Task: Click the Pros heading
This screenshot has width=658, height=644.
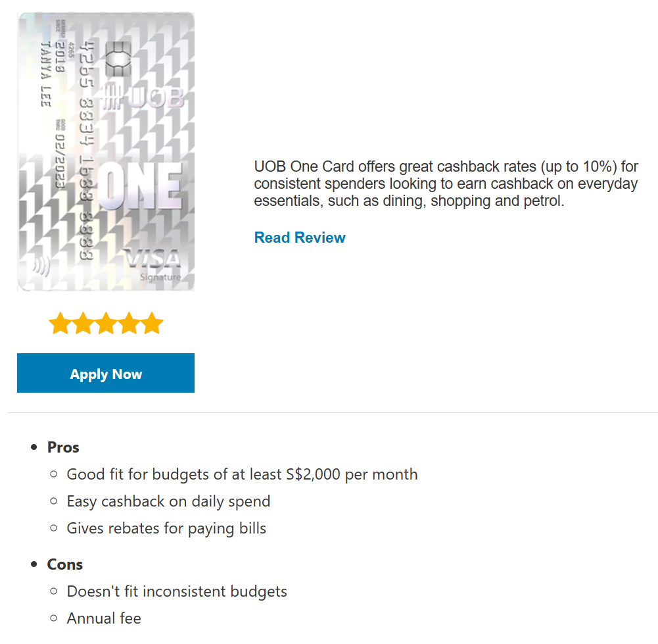Action: pos(63,447)
